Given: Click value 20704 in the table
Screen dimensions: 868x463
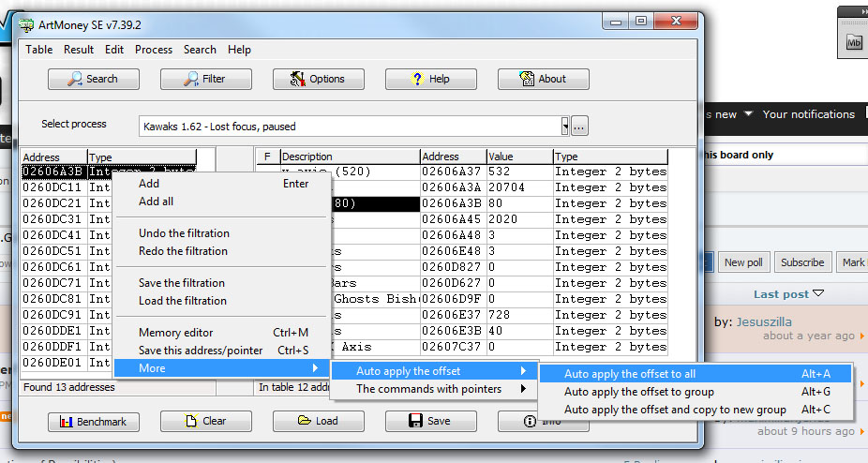Looking at the screenshot, I should (x=506, y=187).
